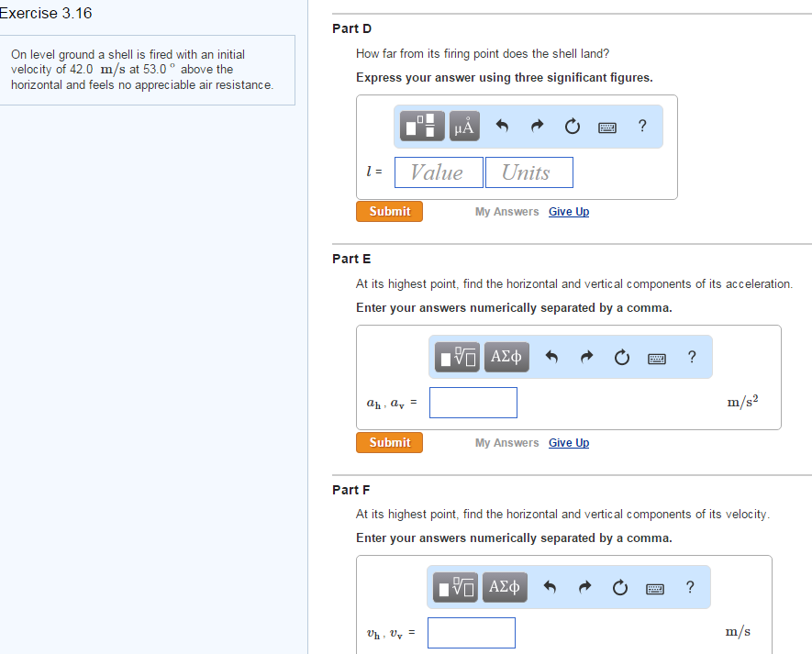This screenshot has height=654, width=812.
Task: Click the reset circle icon in Part F
Action: click(x=619, y=587)
